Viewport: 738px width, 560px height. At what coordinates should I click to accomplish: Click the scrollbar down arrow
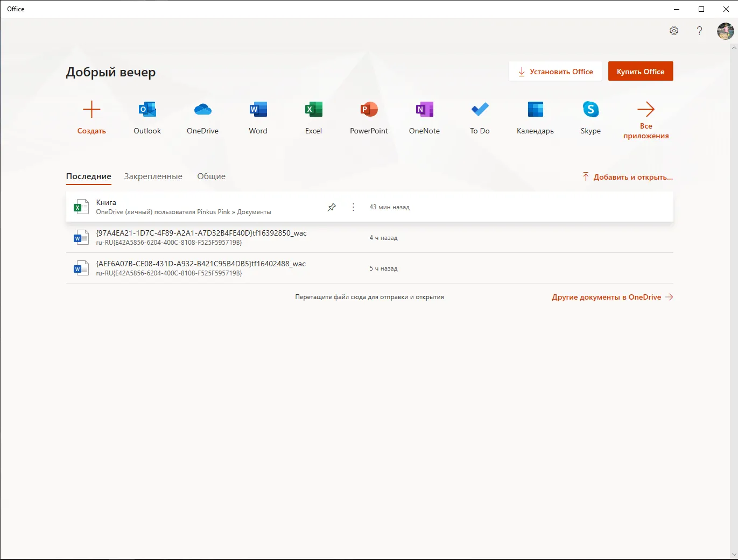click(734, 555)
